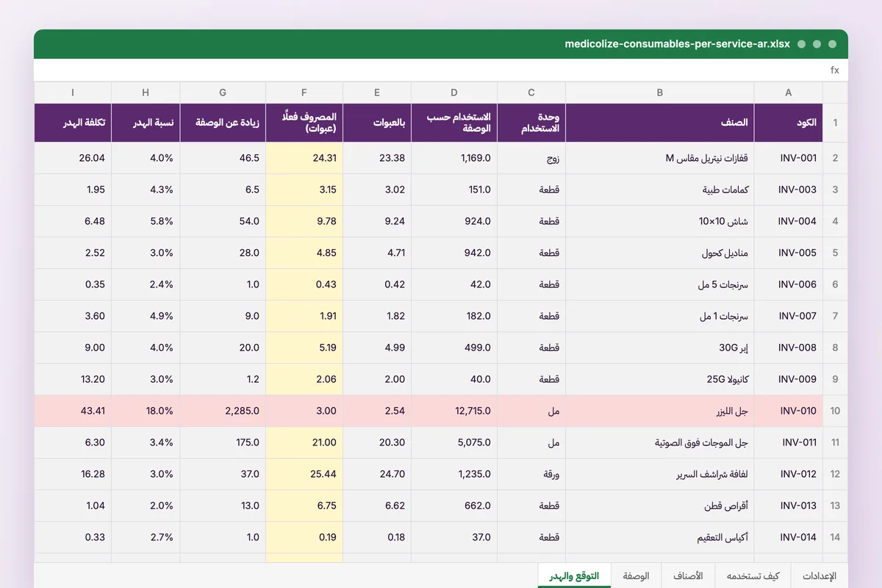
Task: Click the الصنف header cell
Action: [x=660, y=123]
